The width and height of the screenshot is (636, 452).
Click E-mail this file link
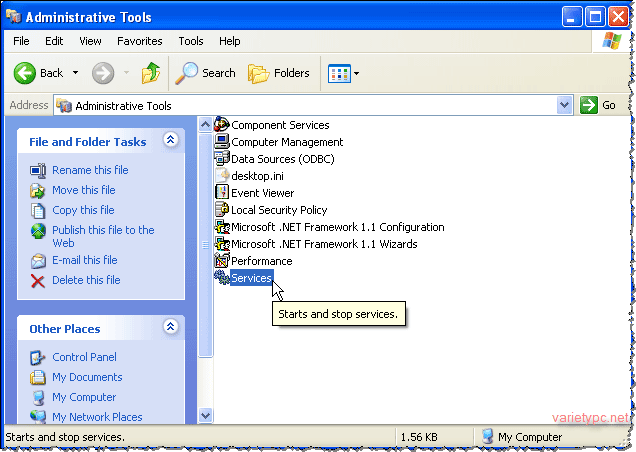pos(85,260)
